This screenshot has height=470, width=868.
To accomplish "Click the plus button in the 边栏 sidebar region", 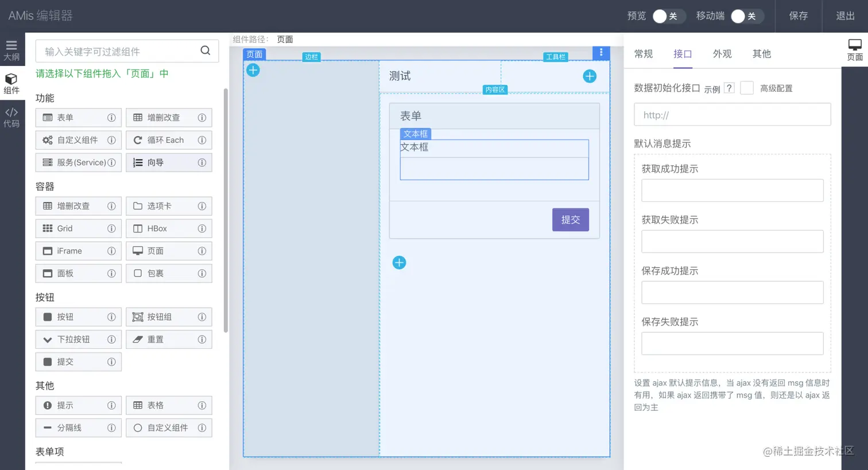I will click(253, 70).
